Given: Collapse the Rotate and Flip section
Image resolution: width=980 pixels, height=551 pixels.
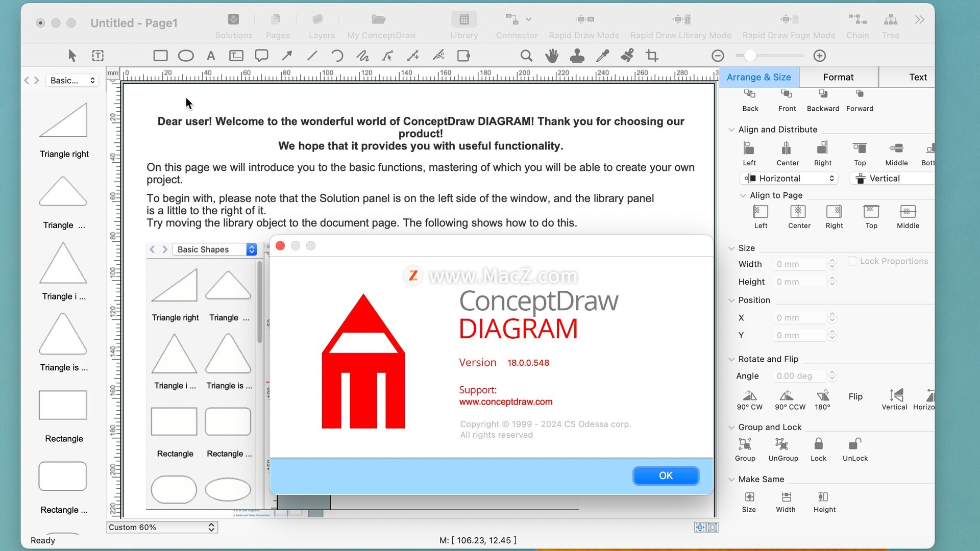Looking at the screenshot, I should pos(731,359).
